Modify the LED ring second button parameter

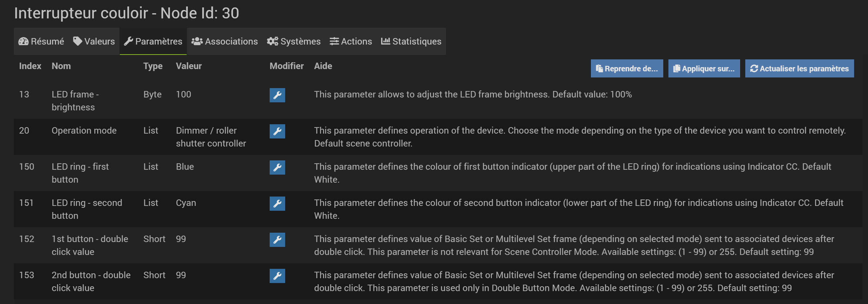tap(277, 203)
